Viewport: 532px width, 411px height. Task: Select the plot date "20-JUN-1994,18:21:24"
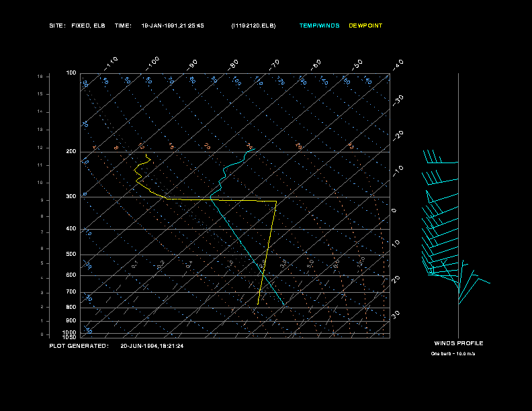click(x=152, y=346)
